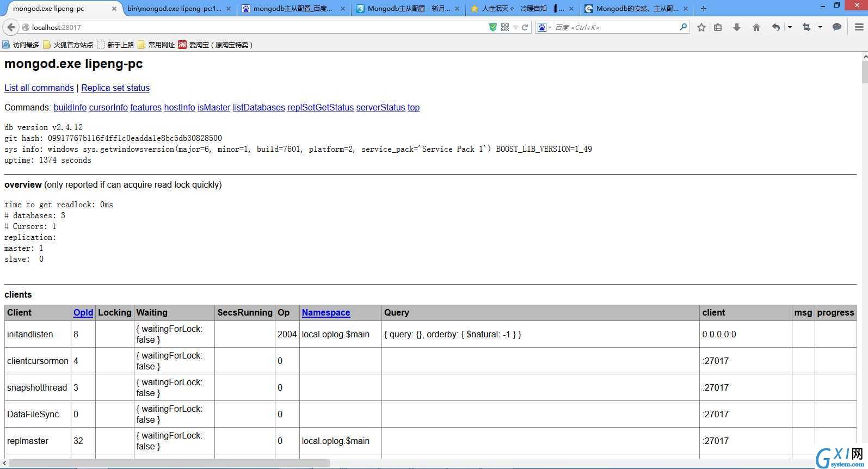This screenshot has width=868, height=469.
Task: Open the listDatabases command link
Action: coord(259,108)
